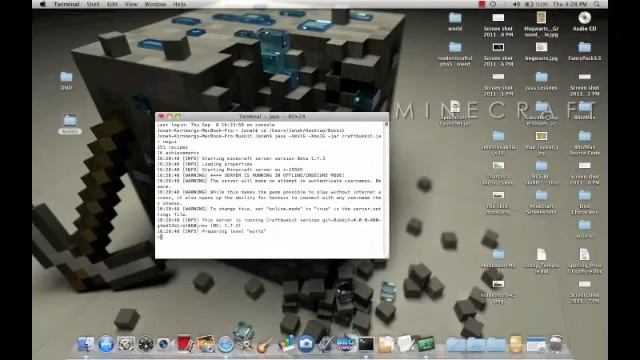Click the '16 achievements' output line

tap(178, 153)
